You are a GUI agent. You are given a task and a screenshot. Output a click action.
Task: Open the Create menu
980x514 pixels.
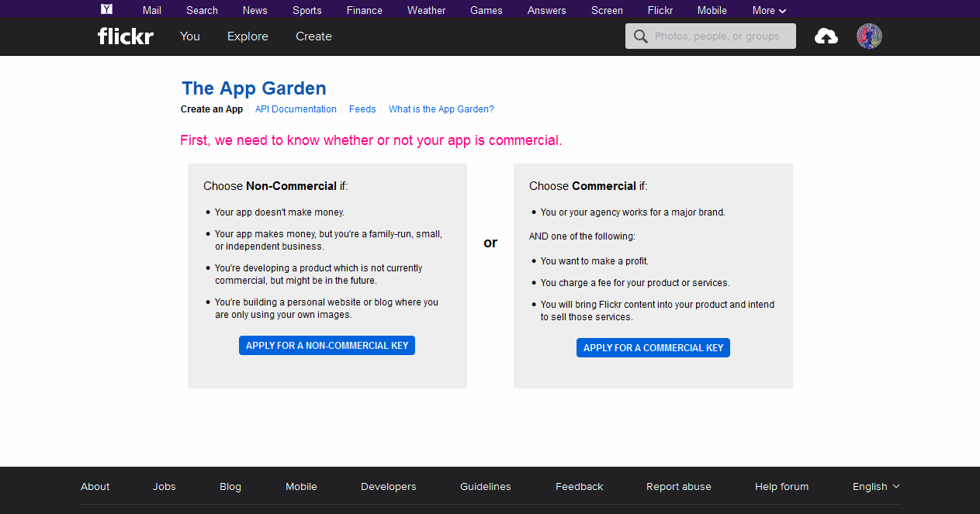pos(313,36)
